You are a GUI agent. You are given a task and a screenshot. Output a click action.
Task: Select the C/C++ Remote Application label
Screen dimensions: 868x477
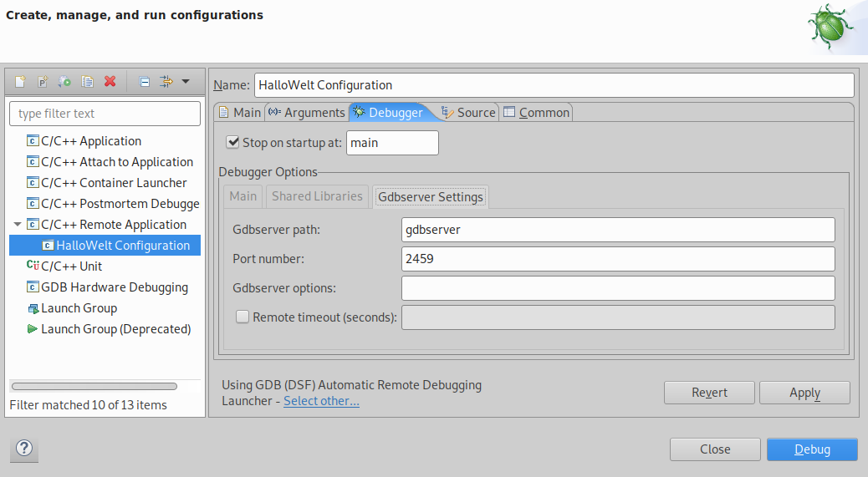click(114, 225)
